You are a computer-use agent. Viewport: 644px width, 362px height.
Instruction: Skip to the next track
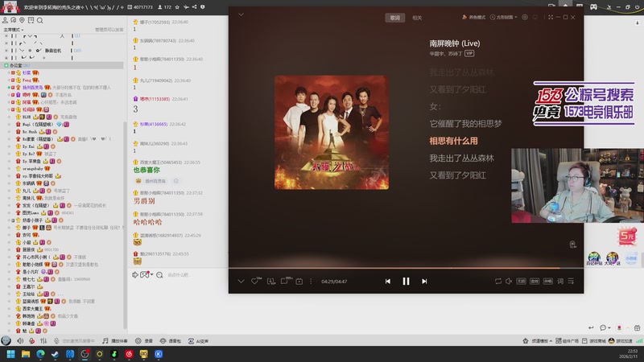point(424,281)
